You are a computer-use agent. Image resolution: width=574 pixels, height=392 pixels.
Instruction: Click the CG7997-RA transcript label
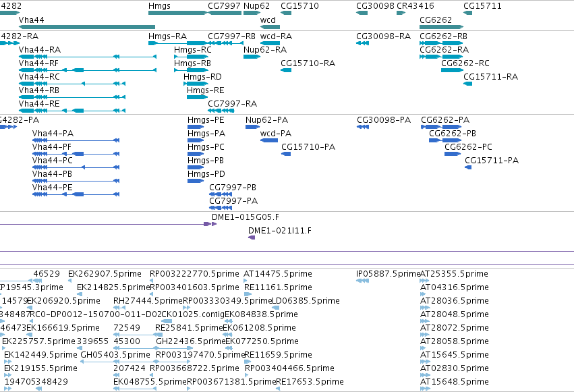[233, 104]
